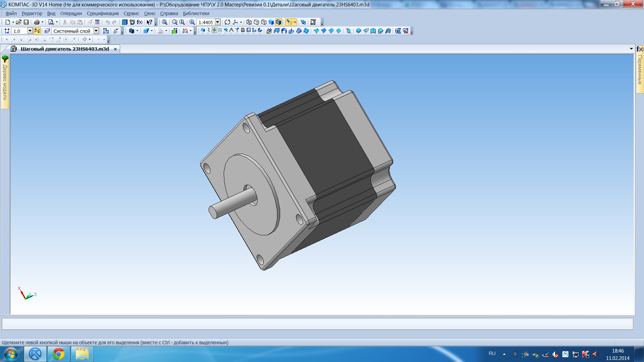Image resolution: width=644 pixels, height=362 pixels.
Task: Click the stepper motor 3D model
Action: pyautogui.click(x=298, y=175)
